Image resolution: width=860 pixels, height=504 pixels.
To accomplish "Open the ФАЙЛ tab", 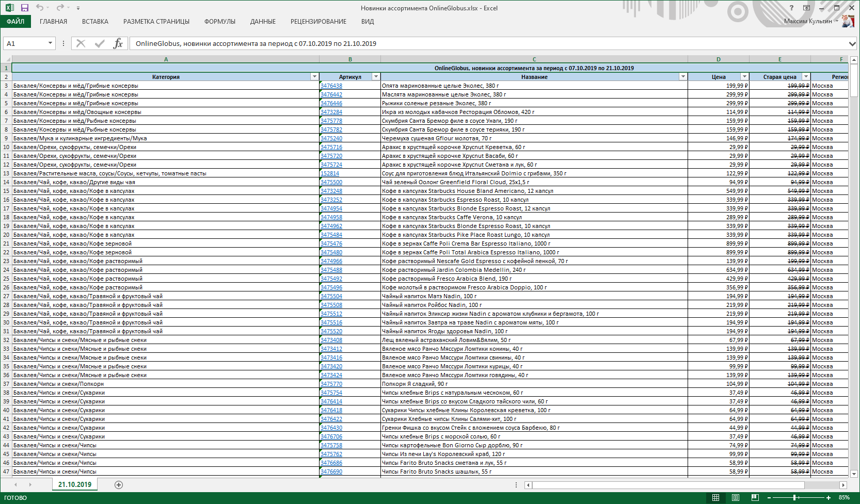I will [x=15, y=22].
